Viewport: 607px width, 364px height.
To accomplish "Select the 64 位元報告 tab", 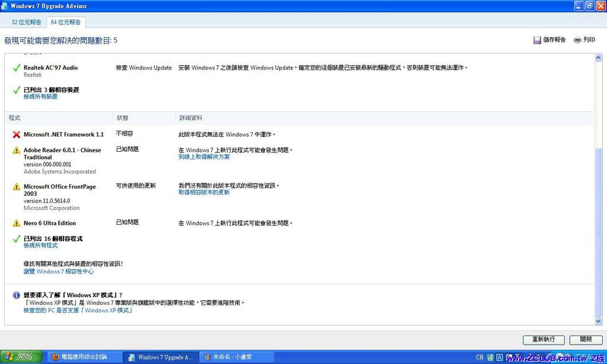I will (66, 22).
